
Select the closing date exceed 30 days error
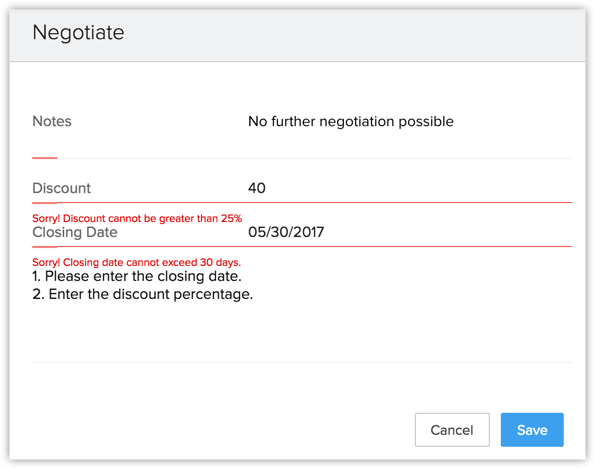point(137,262)
